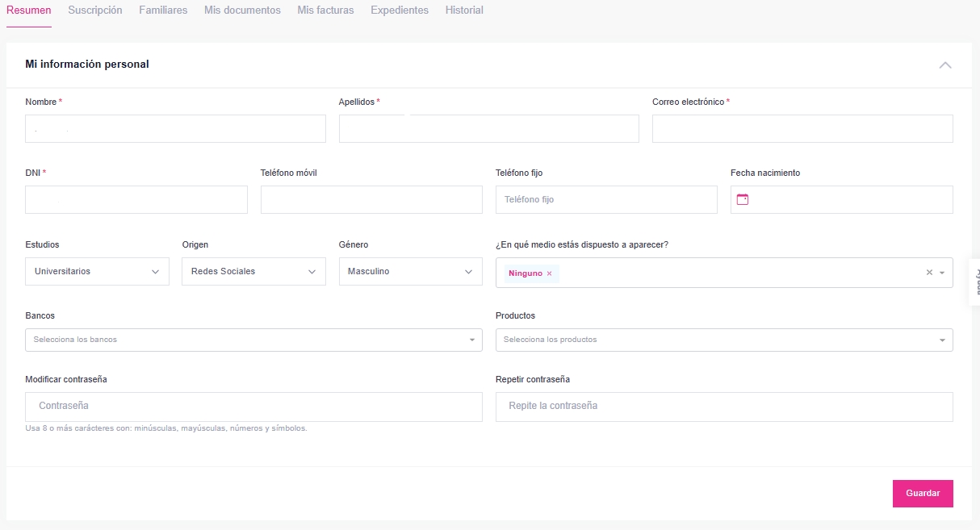Collapse the Mi información personal section
Viewport: 980px width, 530px height.
pos(944,65)
